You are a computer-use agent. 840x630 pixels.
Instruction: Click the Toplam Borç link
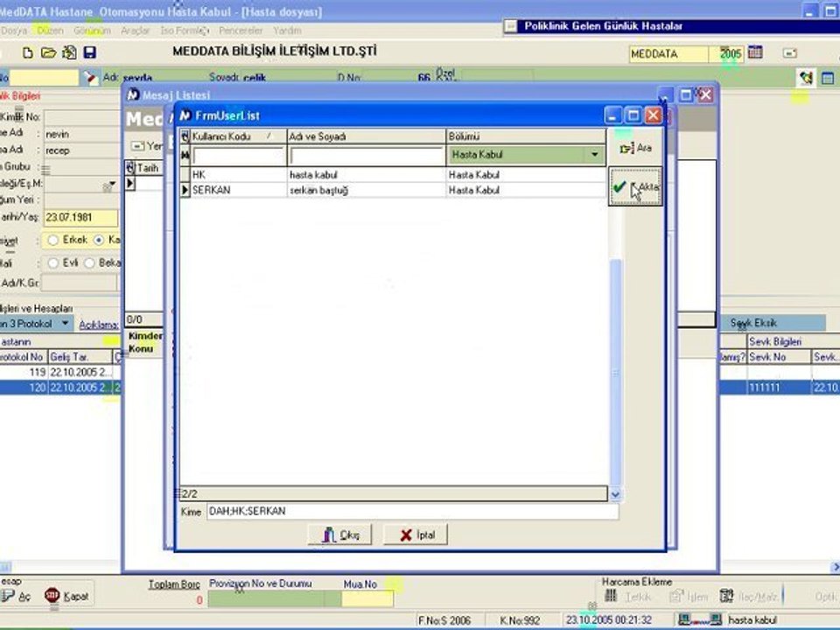tap(174, 584)
